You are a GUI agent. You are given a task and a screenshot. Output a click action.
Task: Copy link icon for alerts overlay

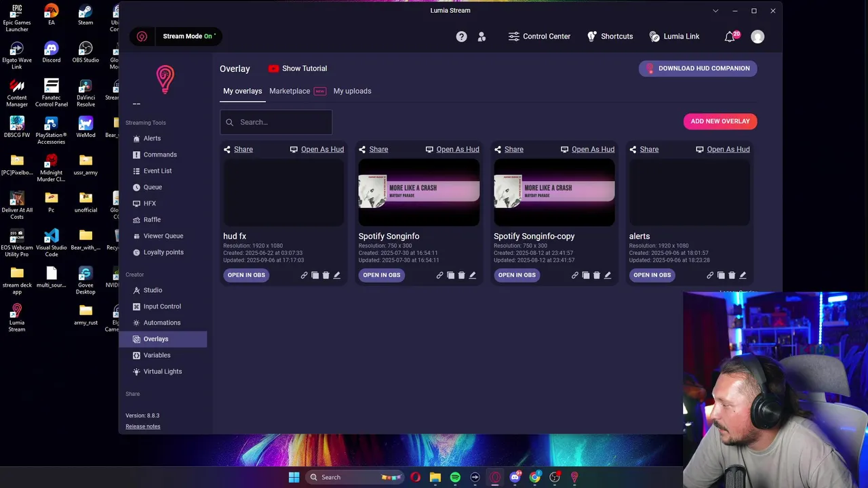click(x=710, y=275)
